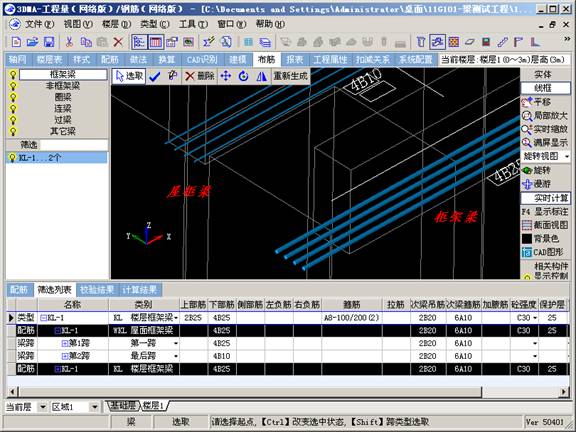Toggle lightbulb visibility for 框架梁
The width and height of the screenshot is (576, 432).
(13, 75)
